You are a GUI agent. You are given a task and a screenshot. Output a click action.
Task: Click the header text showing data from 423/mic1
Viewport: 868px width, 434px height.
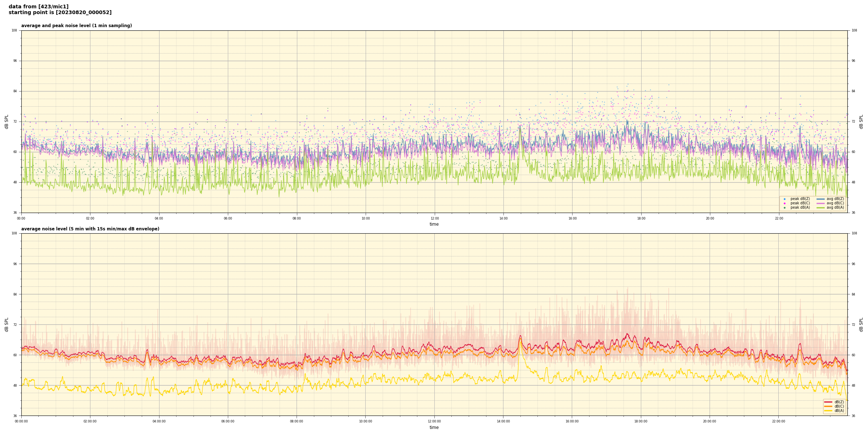38,7
